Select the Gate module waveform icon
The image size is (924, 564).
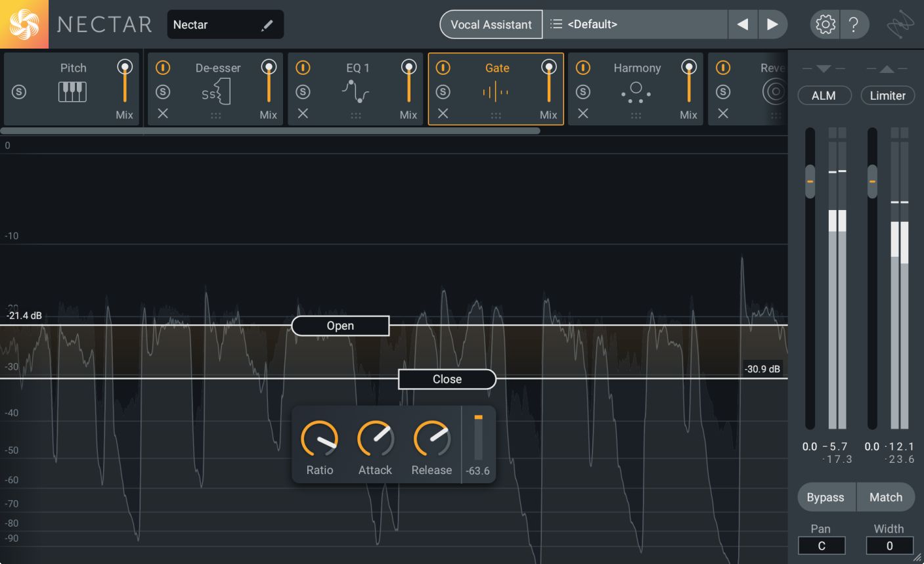point(496,92)
